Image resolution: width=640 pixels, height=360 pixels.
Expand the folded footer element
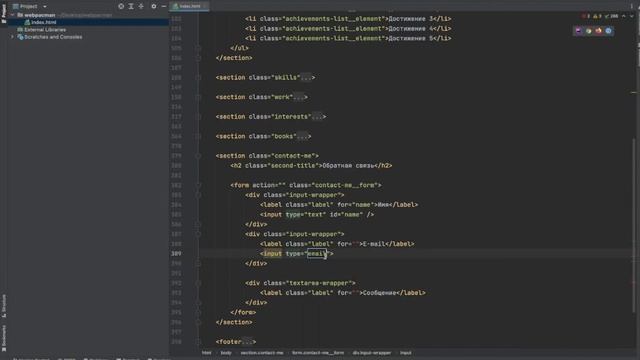pyautogui.click(x=198, y=342)
